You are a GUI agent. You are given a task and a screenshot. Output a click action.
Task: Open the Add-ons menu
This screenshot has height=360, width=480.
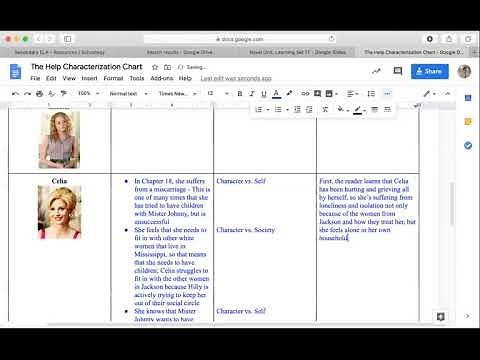coord(162,78)
